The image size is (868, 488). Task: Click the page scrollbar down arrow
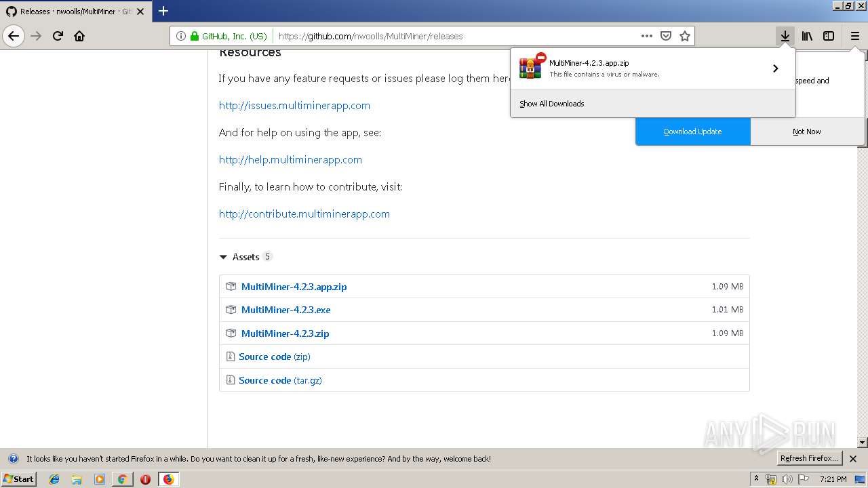pyautogui.click(x=863, y=443)
